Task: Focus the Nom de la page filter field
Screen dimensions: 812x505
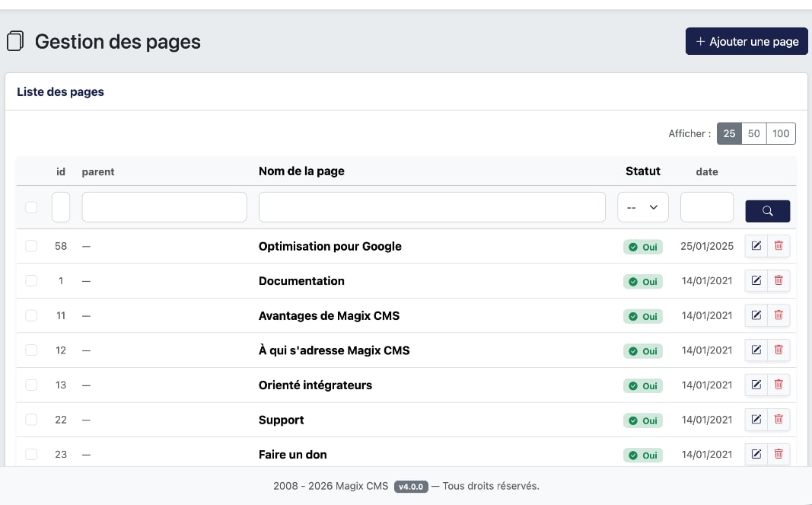Action: pos(431,207)
